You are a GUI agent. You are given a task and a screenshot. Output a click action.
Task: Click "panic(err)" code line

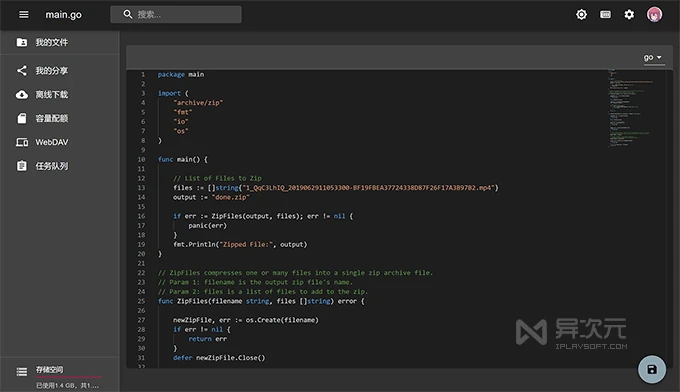point(207,225)
